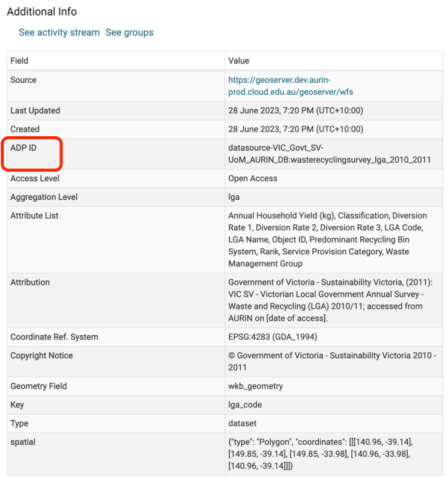Click the Type field label
The width and height of the screenshot is (448, 480).
[x=19, y=423]
